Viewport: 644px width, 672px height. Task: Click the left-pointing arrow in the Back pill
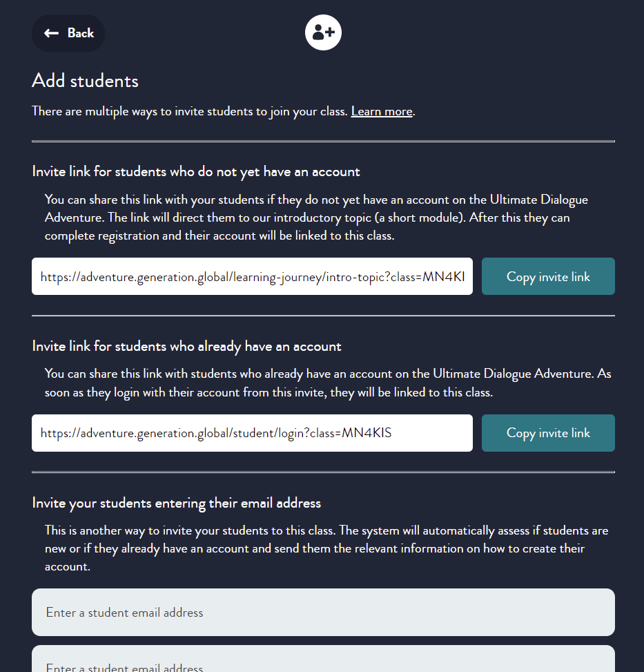click(50, 32)
